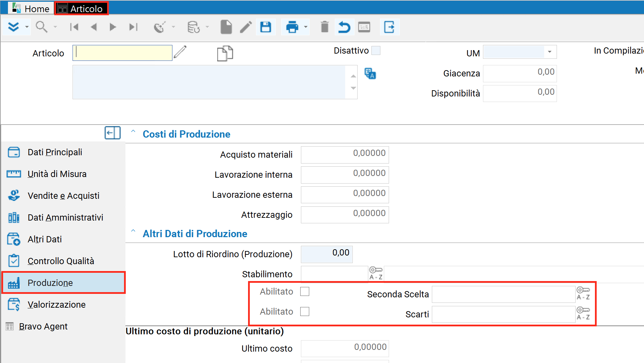Go to last record
This screenshot has height=363, width=644.
point(133,27)
